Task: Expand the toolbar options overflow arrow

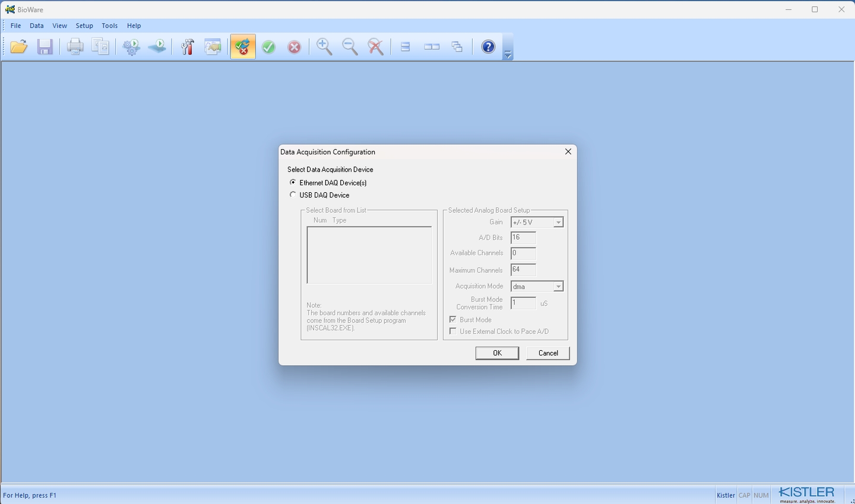Action: tap(508, 55)
